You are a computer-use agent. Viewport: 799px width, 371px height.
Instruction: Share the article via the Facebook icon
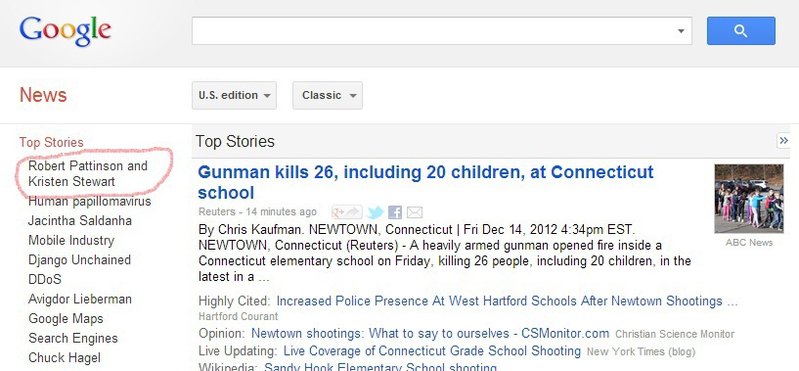(395, 213)
